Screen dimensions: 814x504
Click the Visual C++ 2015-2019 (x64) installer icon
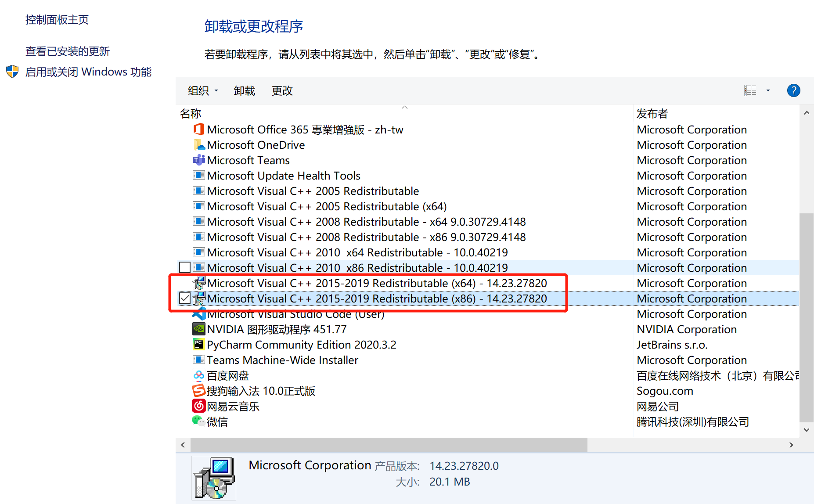(199, 283)
